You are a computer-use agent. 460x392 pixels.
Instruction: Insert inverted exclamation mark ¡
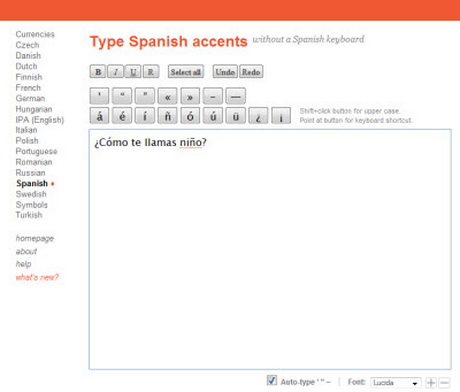coord(281,116)
